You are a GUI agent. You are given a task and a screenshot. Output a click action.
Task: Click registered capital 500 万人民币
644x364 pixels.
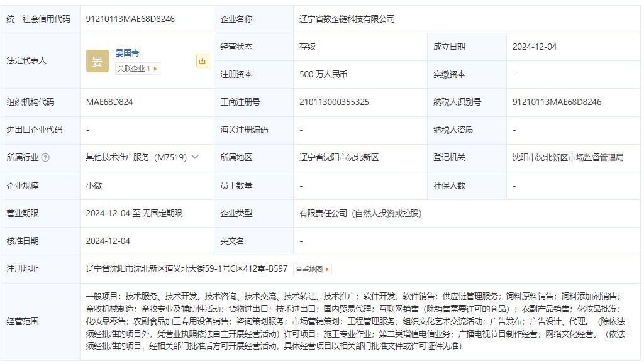323,74
